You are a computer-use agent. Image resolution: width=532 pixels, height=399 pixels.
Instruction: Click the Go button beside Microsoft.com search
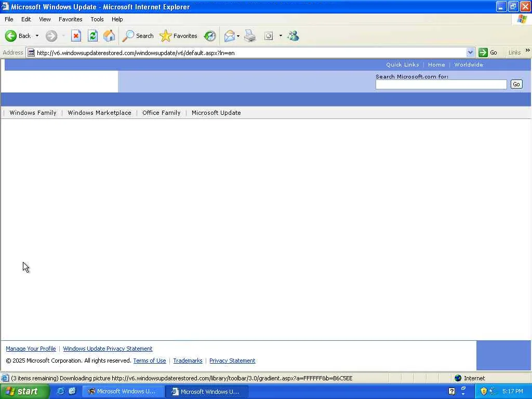pyautogui.click(x=516, y=85)
